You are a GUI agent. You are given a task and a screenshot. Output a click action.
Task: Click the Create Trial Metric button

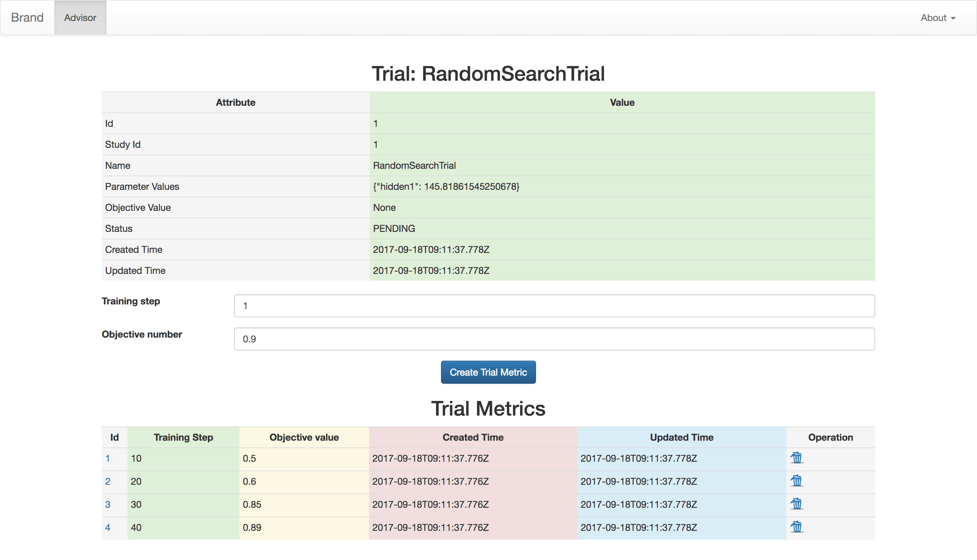pyautogui.click(x=488, y=372)
